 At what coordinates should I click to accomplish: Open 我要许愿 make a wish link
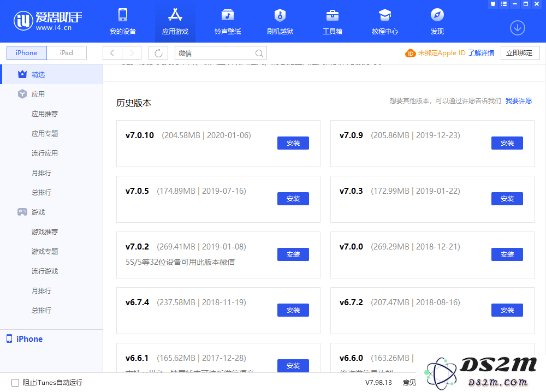(519, 100)
